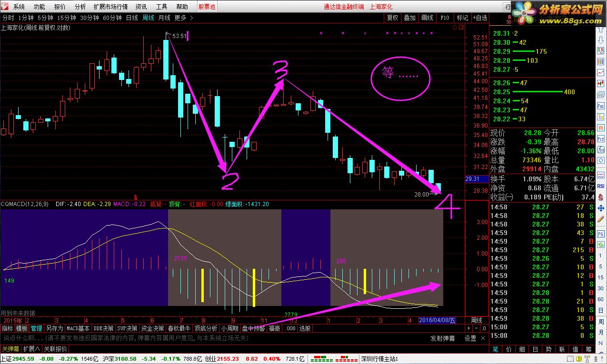607x364 pixels.
Task: Toggle the 叠加 overlay button
Action: point(409,18)
